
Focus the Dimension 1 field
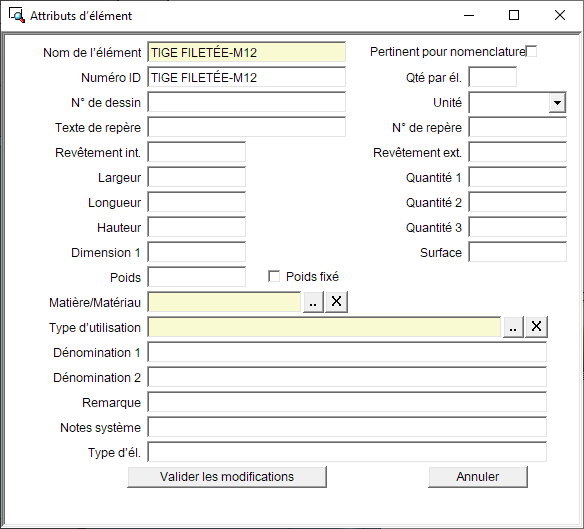click(197, 252)
